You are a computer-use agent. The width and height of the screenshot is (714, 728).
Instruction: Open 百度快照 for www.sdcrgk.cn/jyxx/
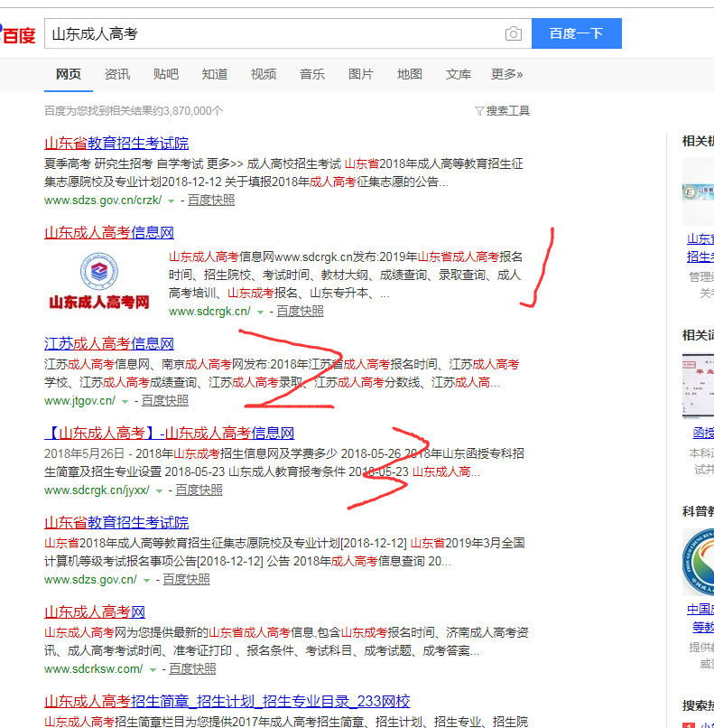[199, 490]
